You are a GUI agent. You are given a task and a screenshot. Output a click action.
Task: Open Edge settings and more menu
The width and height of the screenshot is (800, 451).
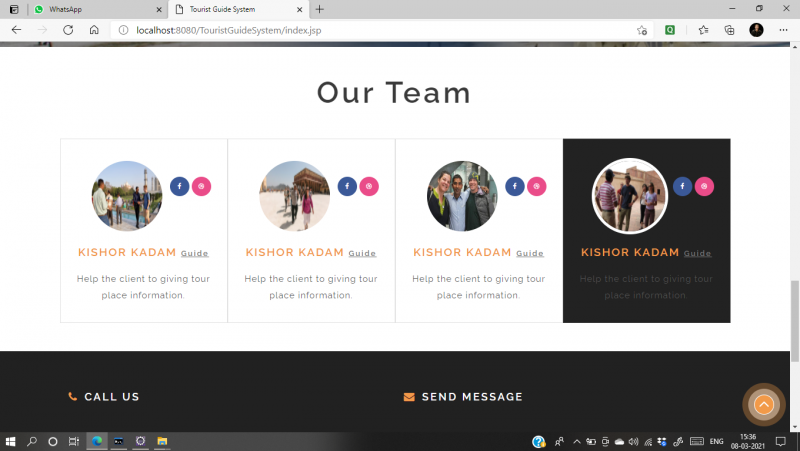pyautogui.click(x=783, y=30)
